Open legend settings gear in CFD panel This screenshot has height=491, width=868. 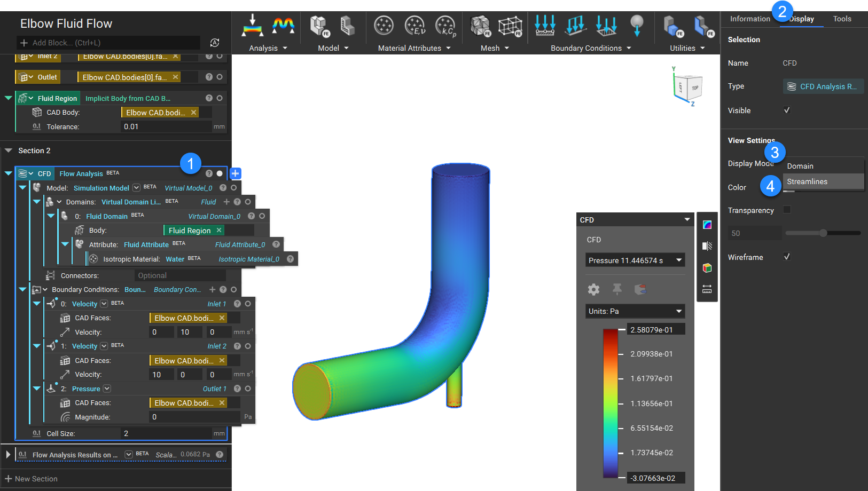[593, 289]
